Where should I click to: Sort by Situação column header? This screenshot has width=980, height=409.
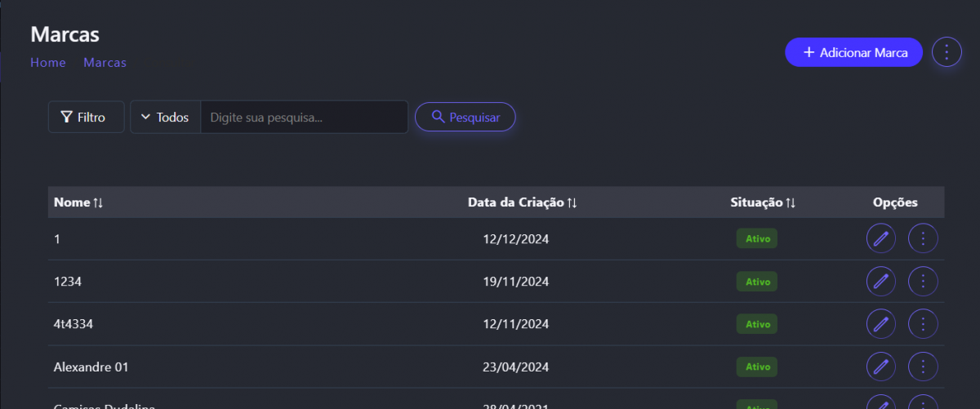coord(763,202)
